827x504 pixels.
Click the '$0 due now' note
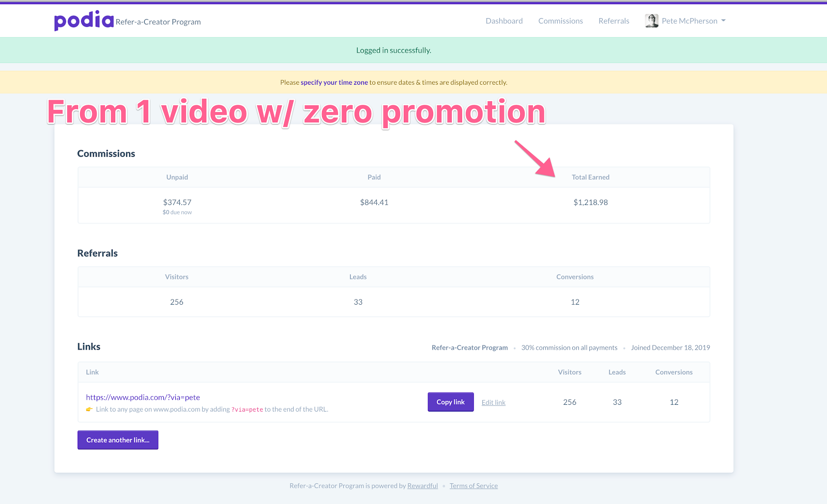(x=177, y=212)
